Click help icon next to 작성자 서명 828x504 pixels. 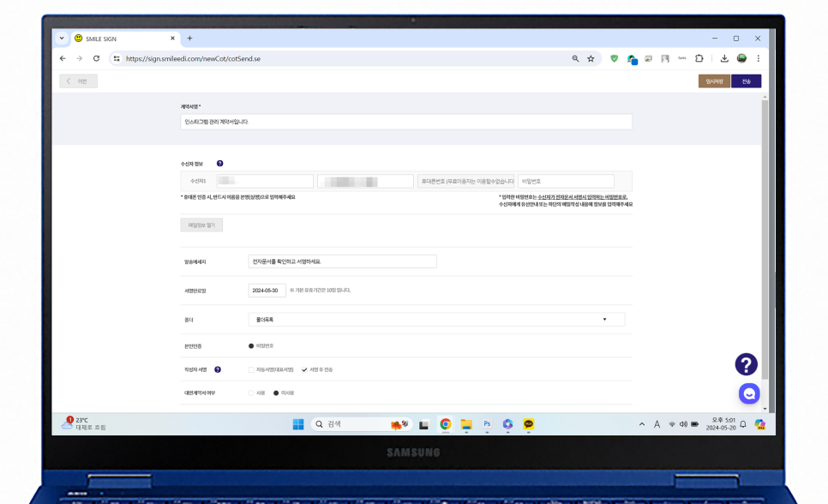point(218,369)
